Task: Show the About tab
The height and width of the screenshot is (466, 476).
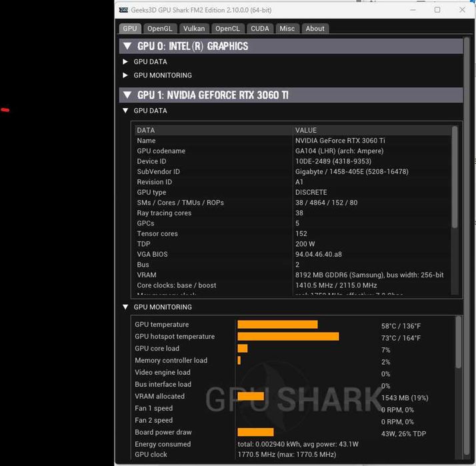Action: pos(315,29)
